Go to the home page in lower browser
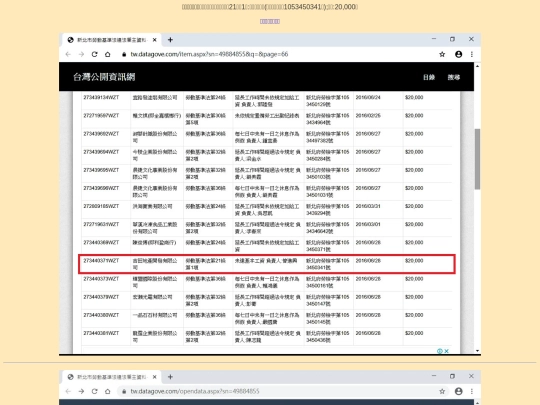Screen dimensions: 540x405 107,391
